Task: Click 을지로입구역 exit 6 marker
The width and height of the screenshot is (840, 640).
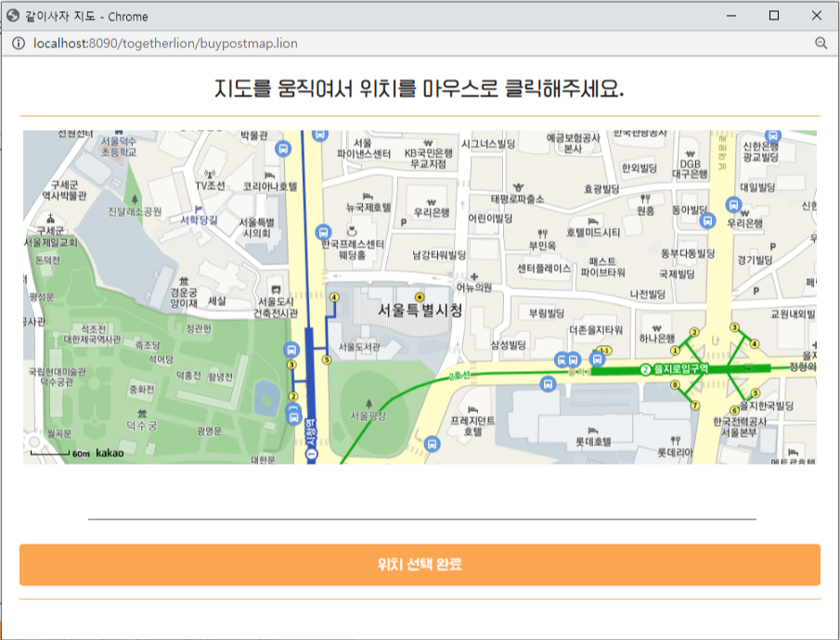Action: (735, 411)
